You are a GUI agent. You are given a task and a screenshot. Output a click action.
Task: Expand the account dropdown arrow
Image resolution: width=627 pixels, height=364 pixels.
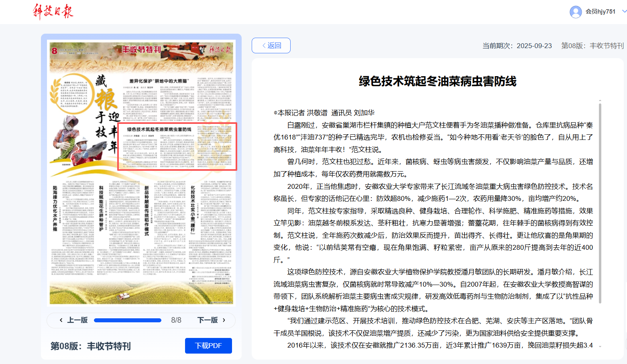[624, 11]
